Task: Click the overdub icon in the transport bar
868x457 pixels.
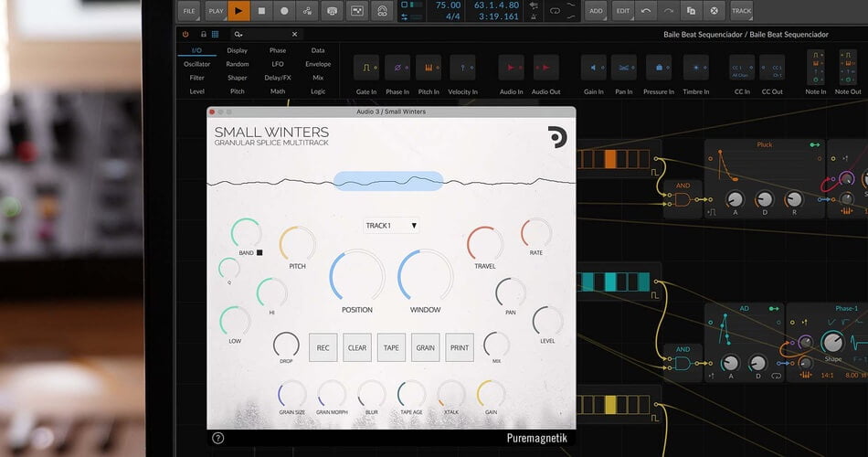Action: tap(333, 11)
